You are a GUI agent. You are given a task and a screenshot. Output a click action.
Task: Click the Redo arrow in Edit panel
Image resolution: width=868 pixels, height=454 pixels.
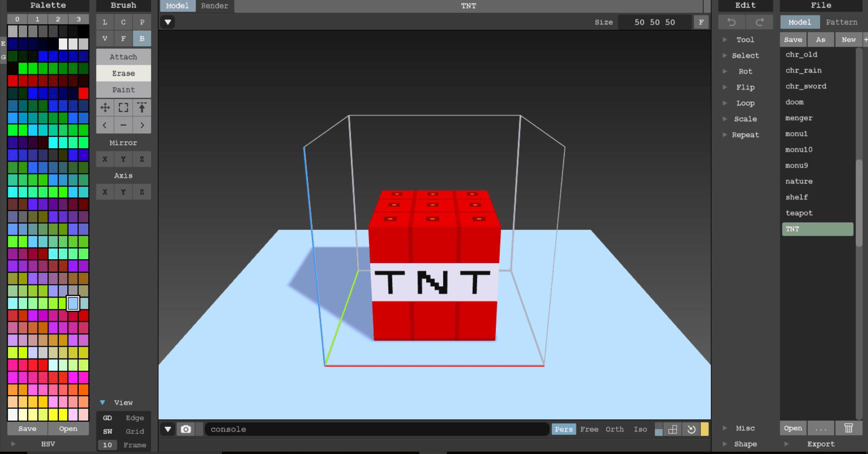click(759, 22)
